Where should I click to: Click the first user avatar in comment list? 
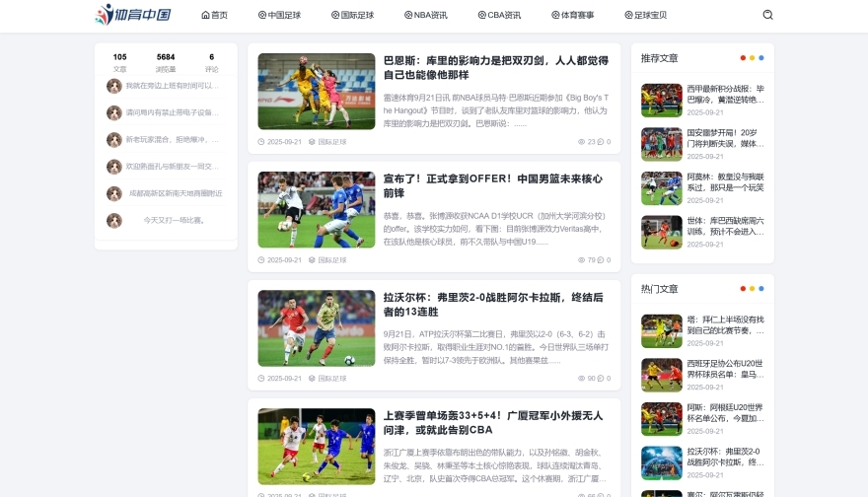pyautogui.click(x=114, y=86)
